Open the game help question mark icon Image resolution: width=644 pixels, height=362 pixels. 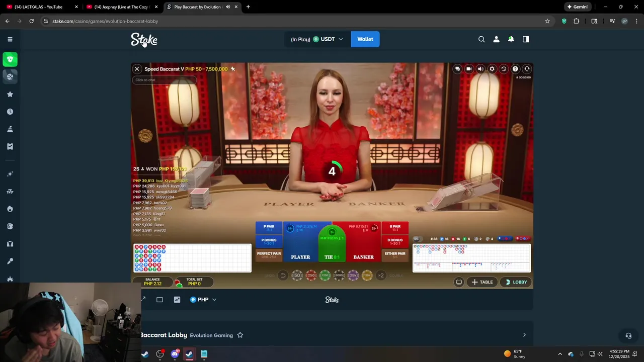coord(515,69)
